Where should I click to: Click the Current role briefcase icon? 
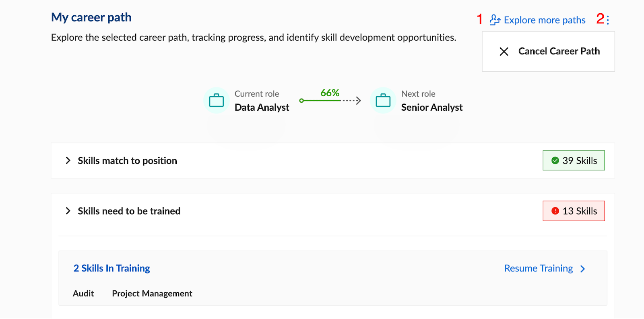[x=217, y=100]
